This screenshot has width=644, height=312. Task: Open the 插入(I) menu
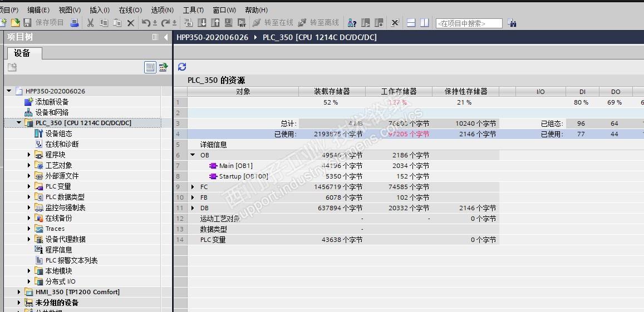100,10
